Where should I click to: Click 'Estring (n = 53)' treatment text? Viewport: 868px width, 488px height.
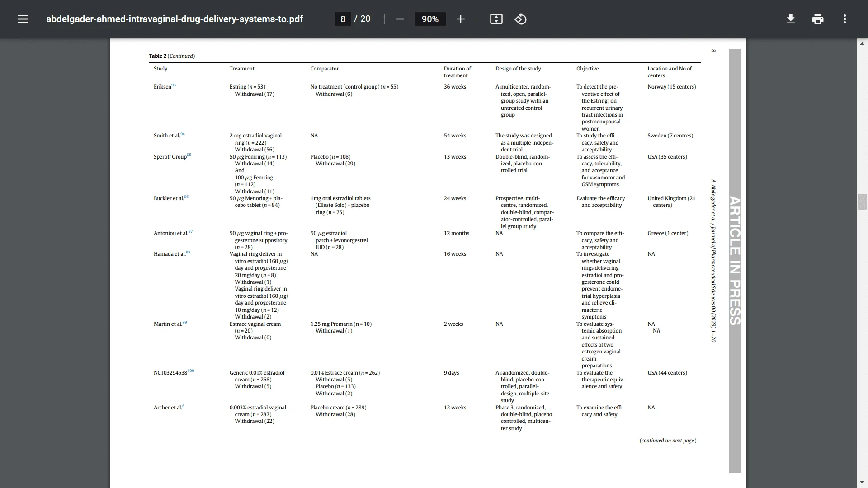coord(247,87)
